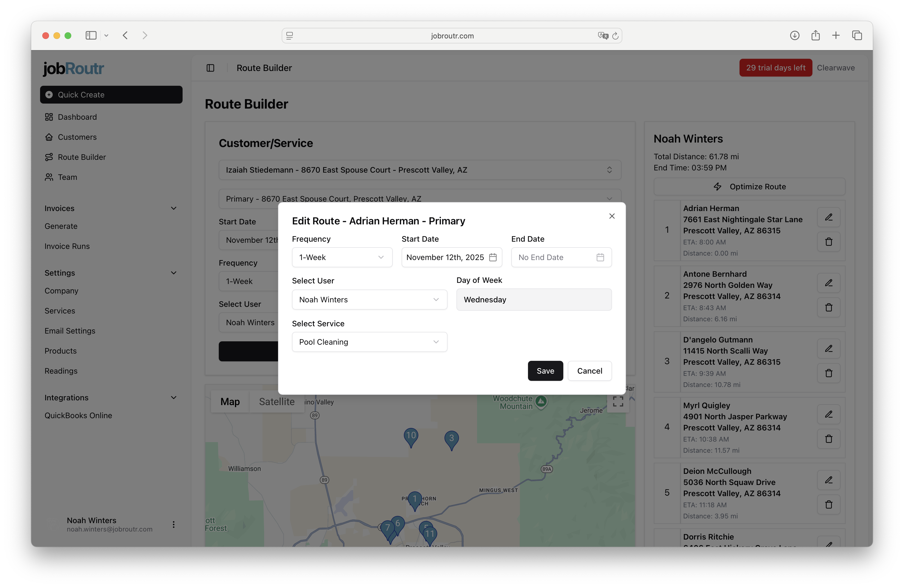Open Quick Create
This screenshot has height=588, width=904.
111,95
